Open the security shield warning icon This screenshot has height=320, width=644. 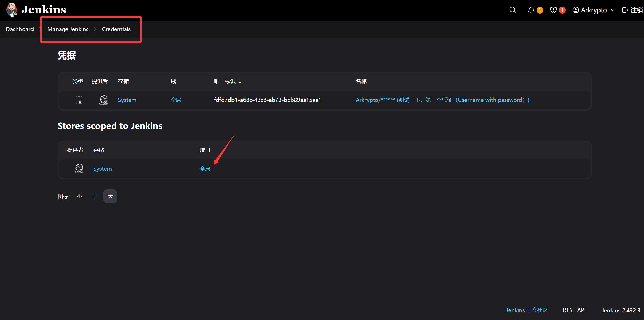pos(553,10)
